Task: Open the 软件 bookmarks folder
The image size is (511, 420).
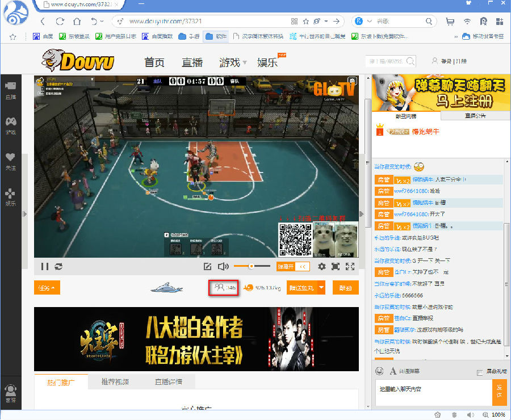Action: [x=216, y=36]
